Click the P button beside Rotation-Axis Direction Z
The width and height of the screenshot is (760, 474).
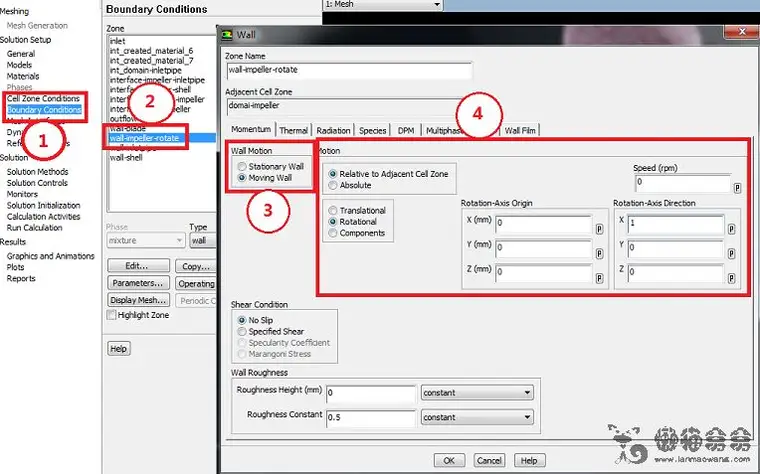coord(731,278)
